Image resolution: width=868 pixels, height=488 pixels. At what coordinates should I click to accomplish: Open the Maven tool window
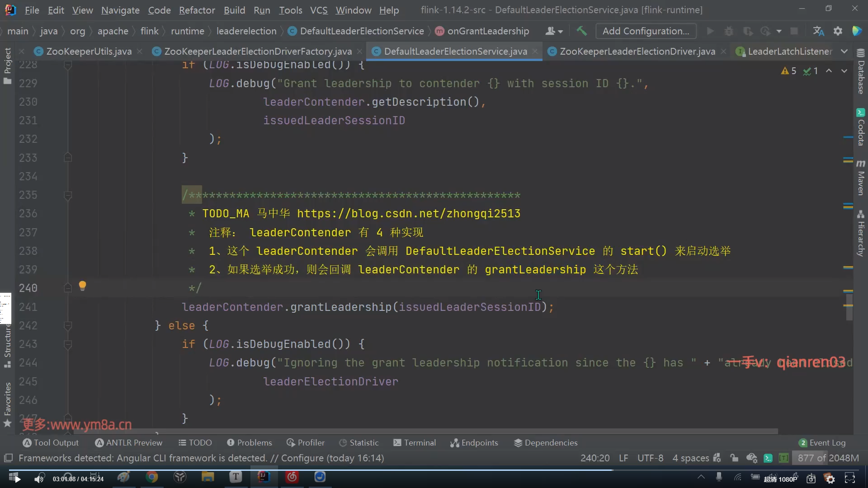click(x=860, y=178)
